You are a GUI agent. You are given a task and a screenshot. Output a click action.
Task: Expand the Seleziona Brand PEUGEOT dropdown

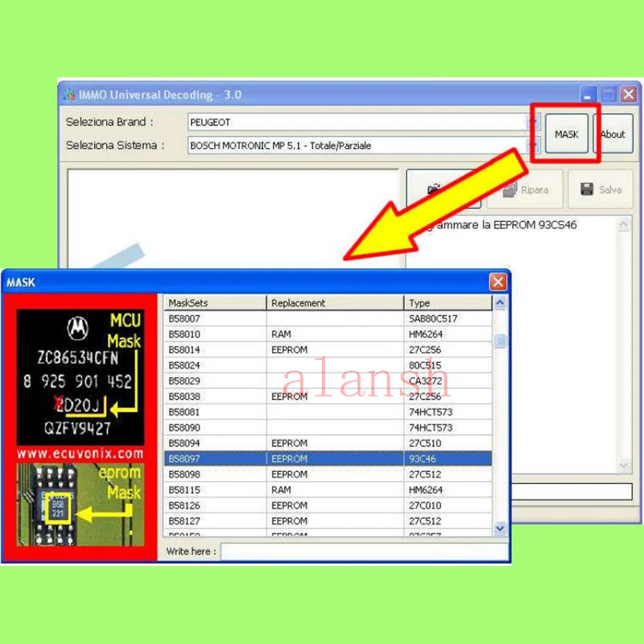533,122
